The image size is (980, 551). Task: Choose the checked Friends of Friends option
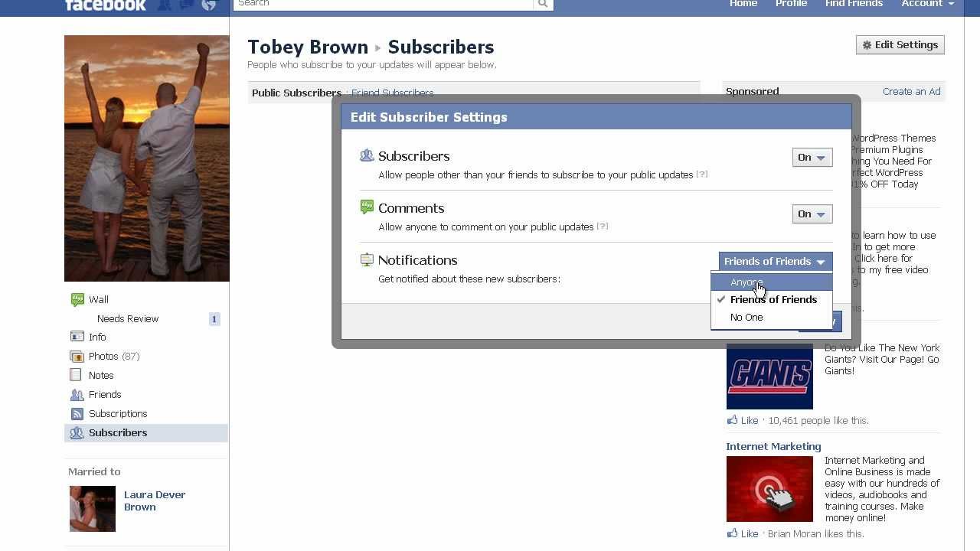point(773,299)
